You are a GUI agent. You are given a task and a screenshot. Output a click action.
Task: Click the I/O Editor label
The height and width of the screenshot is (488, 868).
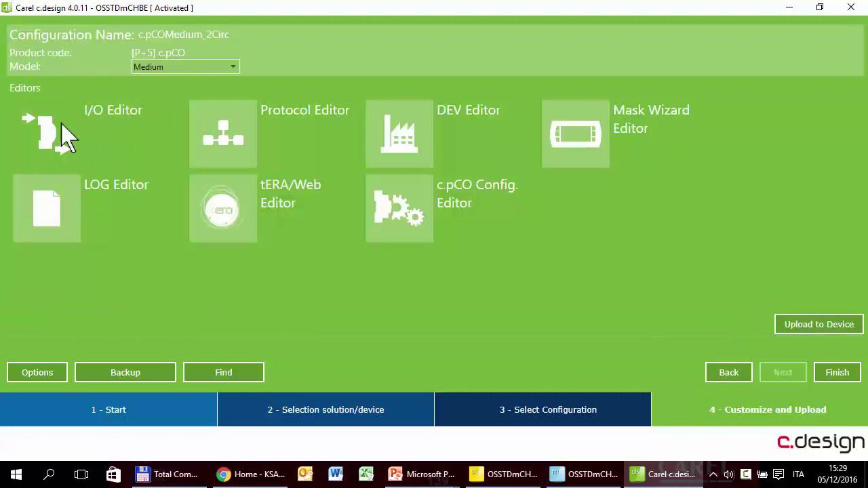[x=113, y=110]
